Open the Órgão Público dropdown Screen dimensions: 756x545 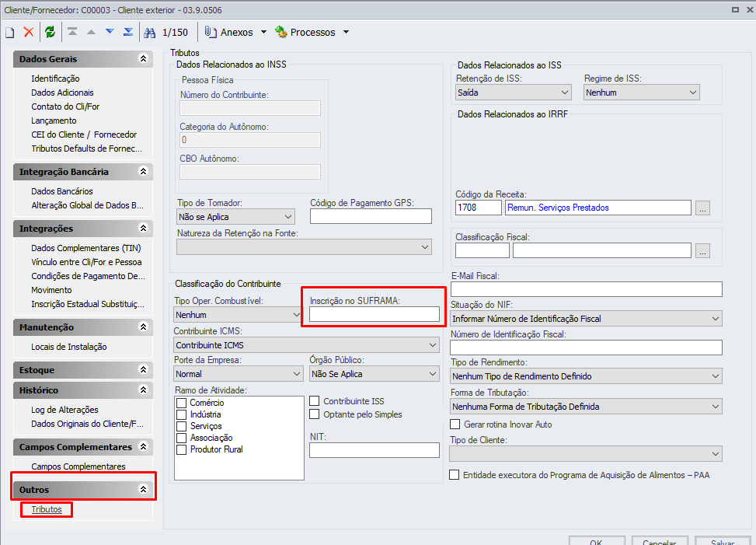pos(375,374)
